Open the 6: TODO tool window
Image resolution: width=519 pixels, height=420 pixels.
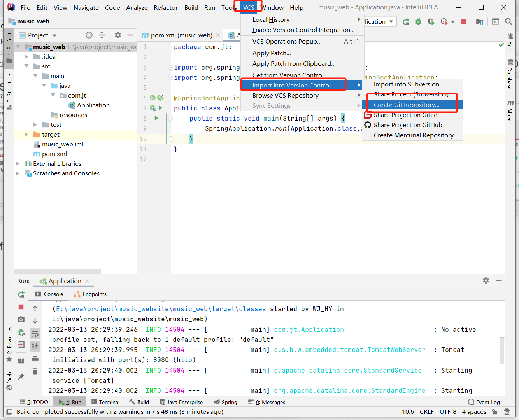tap(34, 402)
